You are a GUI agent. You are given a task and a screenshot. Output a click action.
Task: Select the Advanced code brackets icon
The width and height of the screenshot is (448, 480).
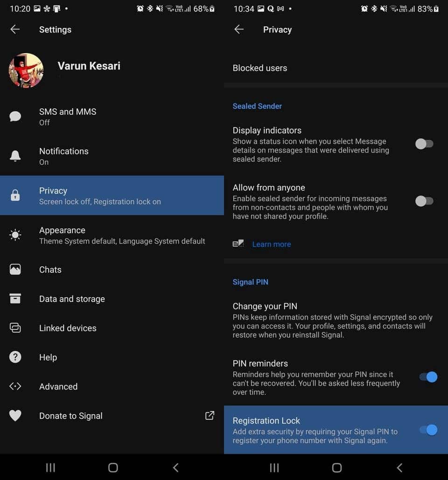pos(15,386)
